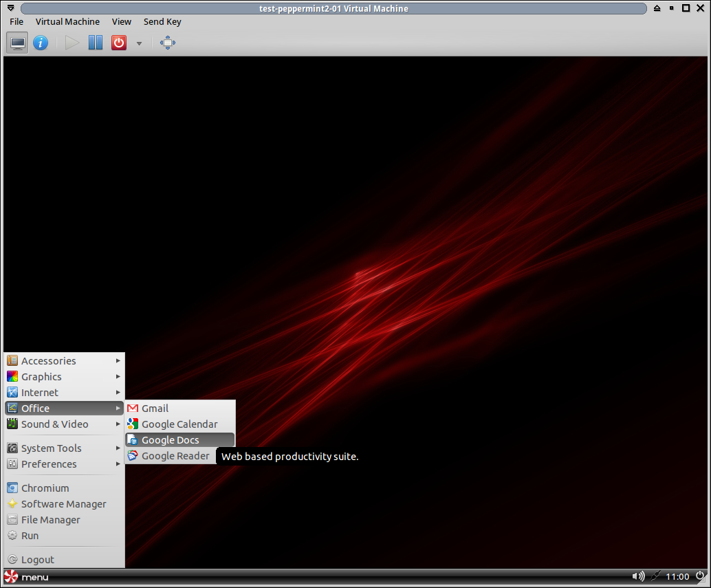Click the Office category icon

pyautogui.click(x=12, y=409)
